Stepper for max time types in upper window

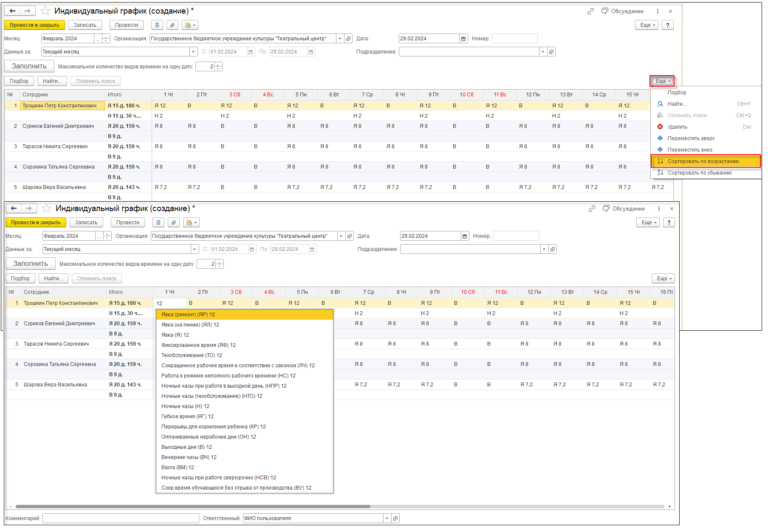tap(218, 67)
